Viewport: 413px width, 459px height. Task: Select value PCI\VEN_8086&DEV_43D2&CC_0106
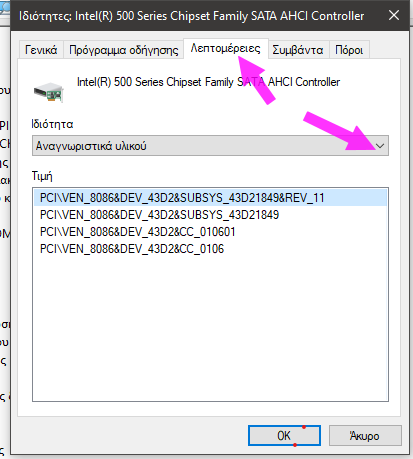210,249
